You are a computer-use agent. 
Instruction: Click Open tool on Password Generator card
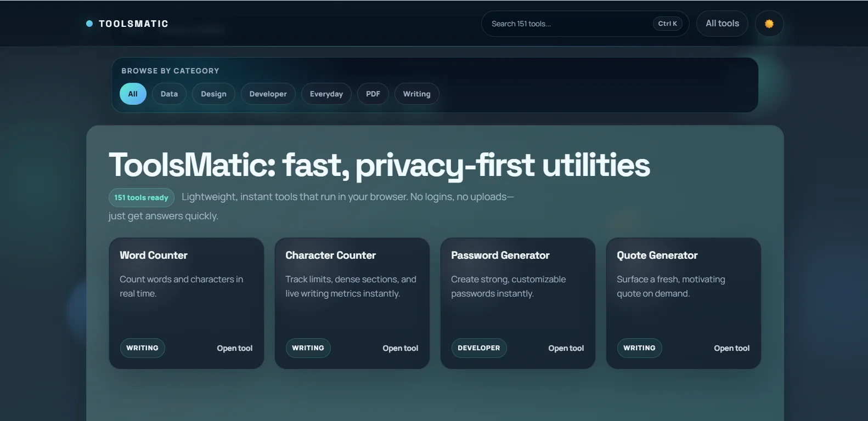coord(566,348)
